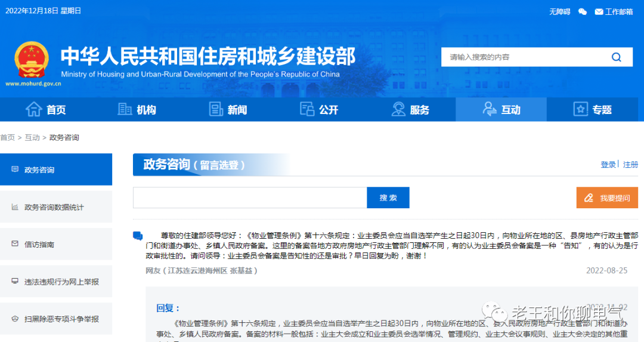
Task: Click the envelope icon beside 信访指南
Action: 15,244
